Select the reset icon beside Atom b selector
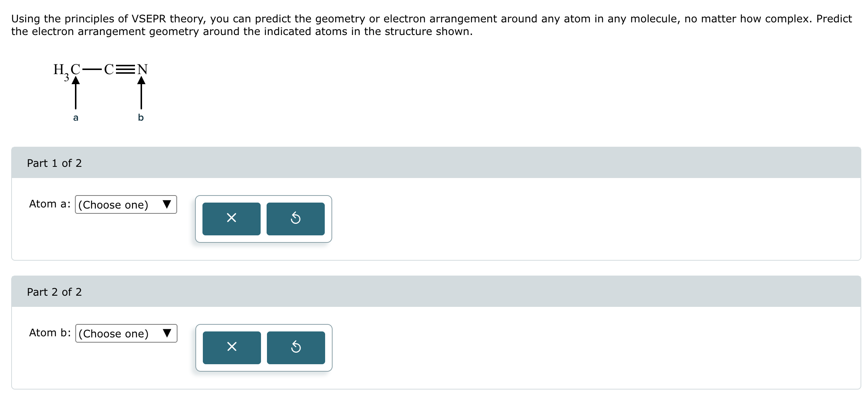 coord(295,347)
